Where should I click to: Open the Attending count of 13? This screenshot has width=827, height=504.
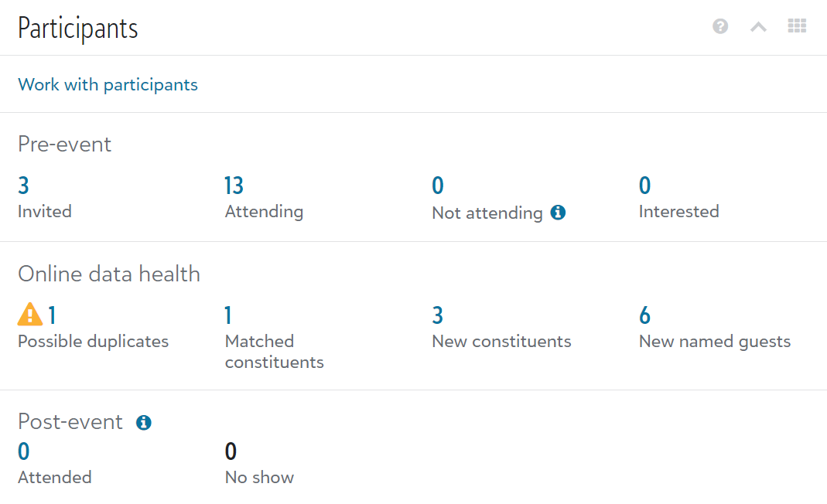[x=234, y=186]
